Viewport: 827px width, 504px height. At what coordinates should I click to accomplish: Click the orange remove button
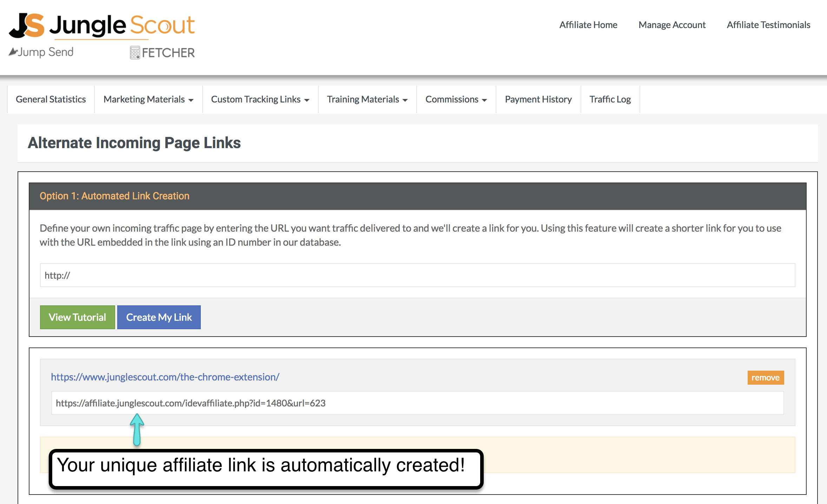[765, 378]
